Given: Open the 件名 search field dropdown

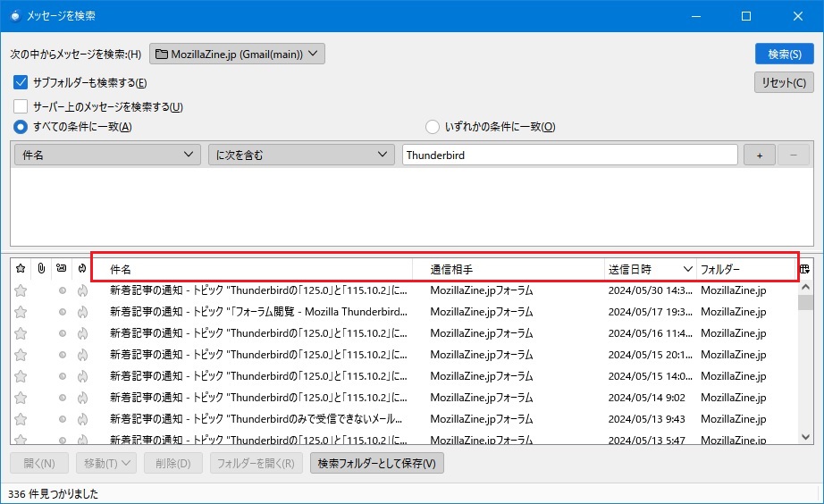Looking at the screenshot, I should pos(107,155).
